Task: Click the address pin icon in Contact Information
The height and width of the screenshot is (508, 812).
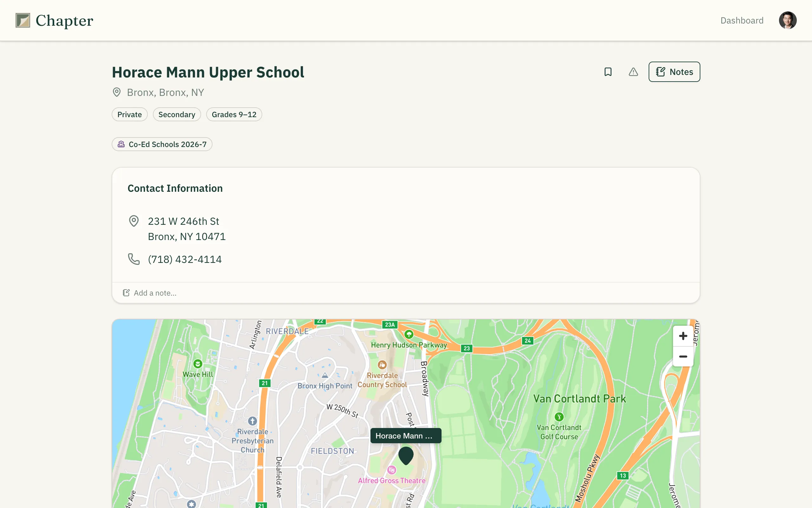Action: (134, 221)
